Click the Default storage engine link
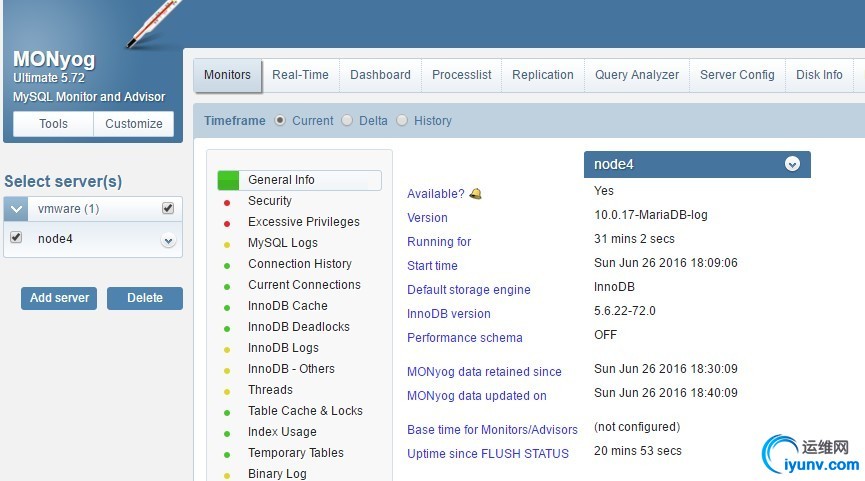 (468, 290)
